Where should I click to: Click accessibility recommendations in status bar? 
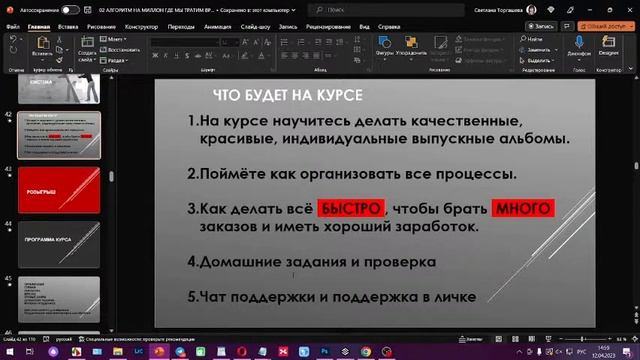coord(137,339)
